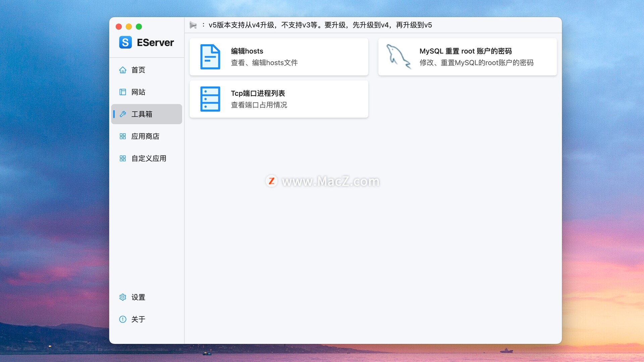Click the wrench icon for 工具箱
This screenshot has width=644, height=362.
123,114
